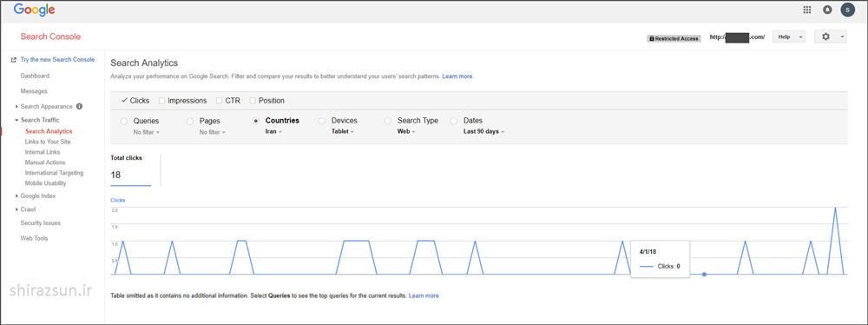Select the Devices radio button
The height and width of the screenshot is (325, 868).
(322, 121)
